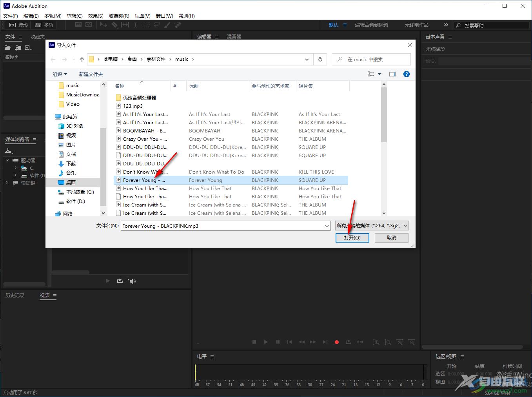532x397 pixels.
Task: Switch to Multitrack (多轨) view
Action: click(x=44, y=25)
